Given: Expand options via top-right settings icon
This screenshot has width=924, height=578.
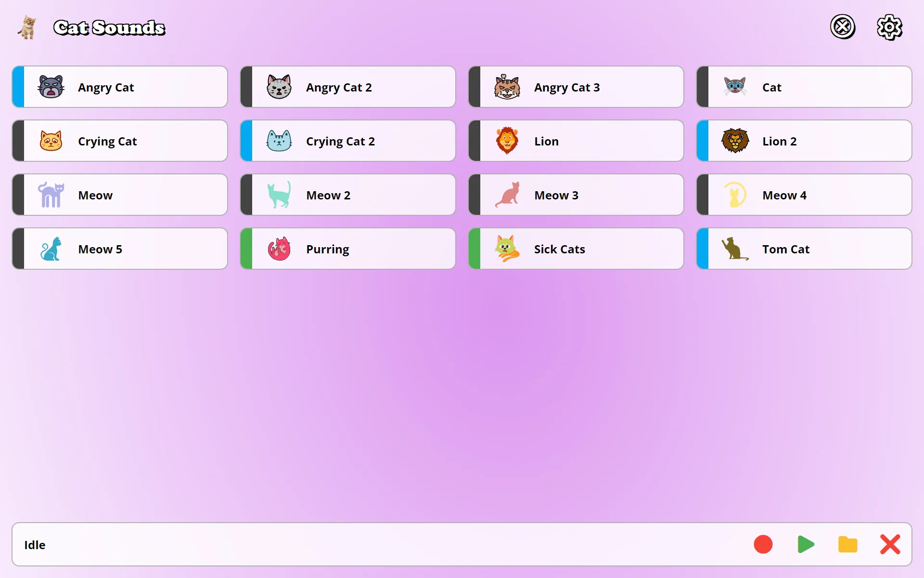Looking at the screenshot, I should tap(887, 26).
